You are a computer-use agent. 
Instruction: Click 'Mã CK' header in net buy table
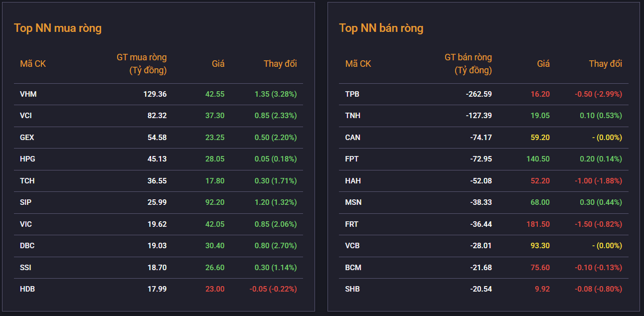[x=33, y=64]
